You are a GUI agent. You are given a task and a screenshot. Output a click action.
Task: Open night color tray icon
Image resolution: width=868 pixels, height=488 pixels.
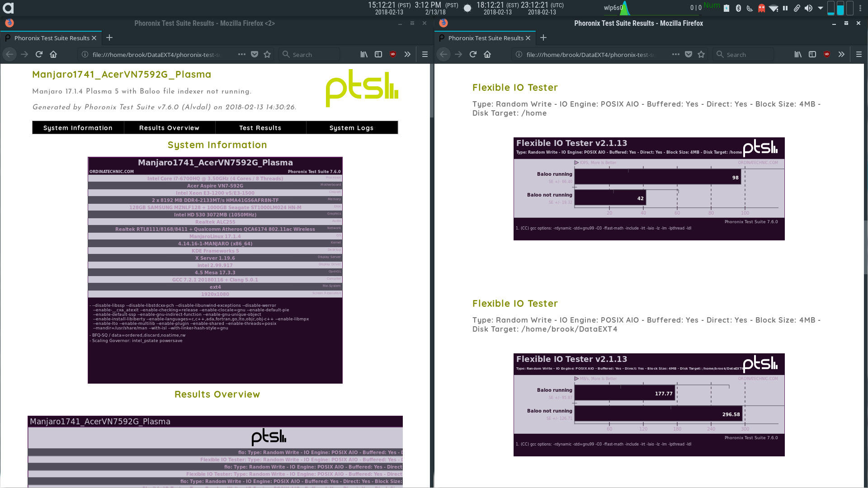point(750,8)
